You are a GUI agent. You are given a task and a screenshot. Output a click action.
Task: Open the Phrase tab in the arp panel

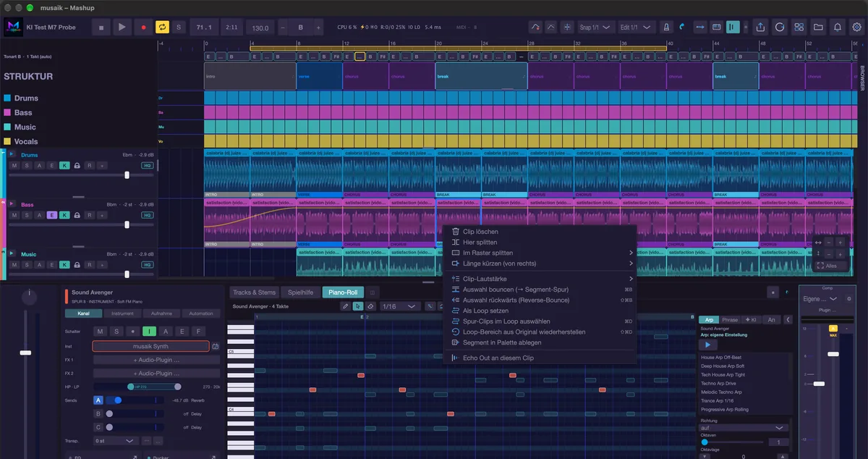[x=730, y=319]
